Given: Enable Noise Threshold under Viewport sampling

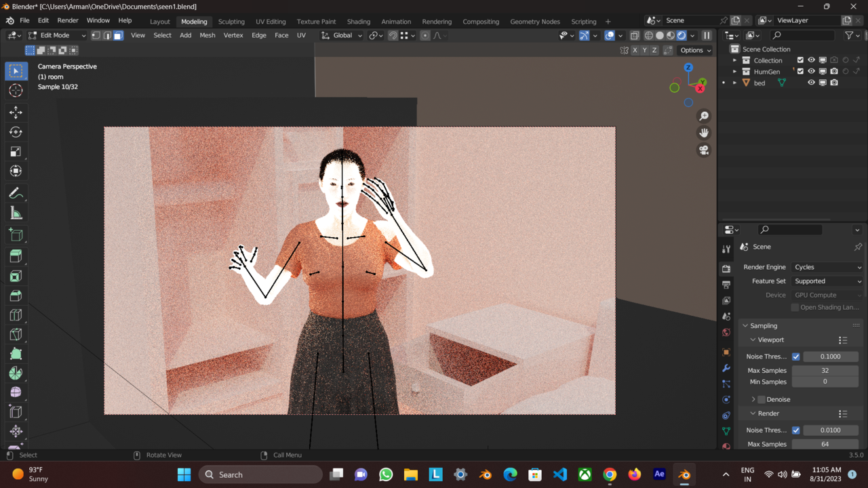Looking at the screenshot, I should [796, 356].
